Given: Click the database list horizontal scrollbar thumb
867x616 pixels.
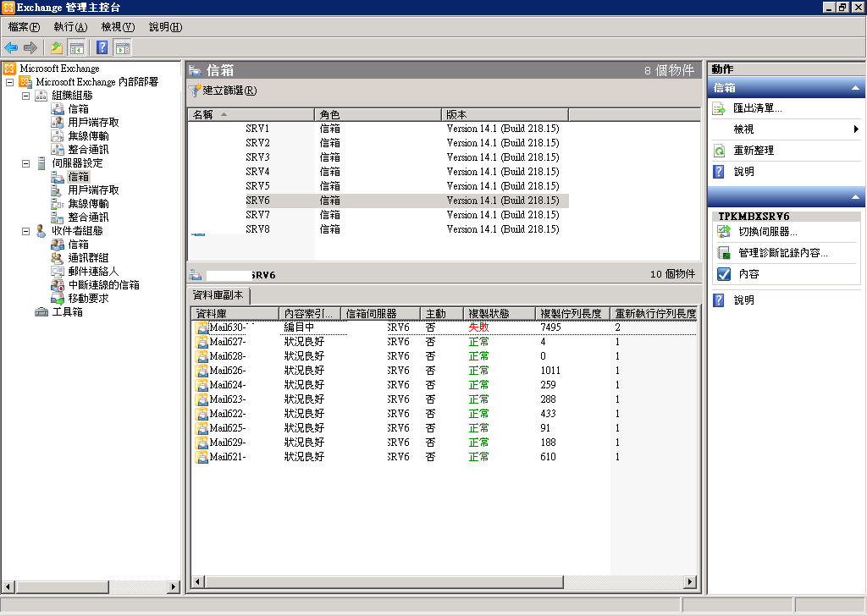Looking at the screenshot, I should [x=384, y=581].
